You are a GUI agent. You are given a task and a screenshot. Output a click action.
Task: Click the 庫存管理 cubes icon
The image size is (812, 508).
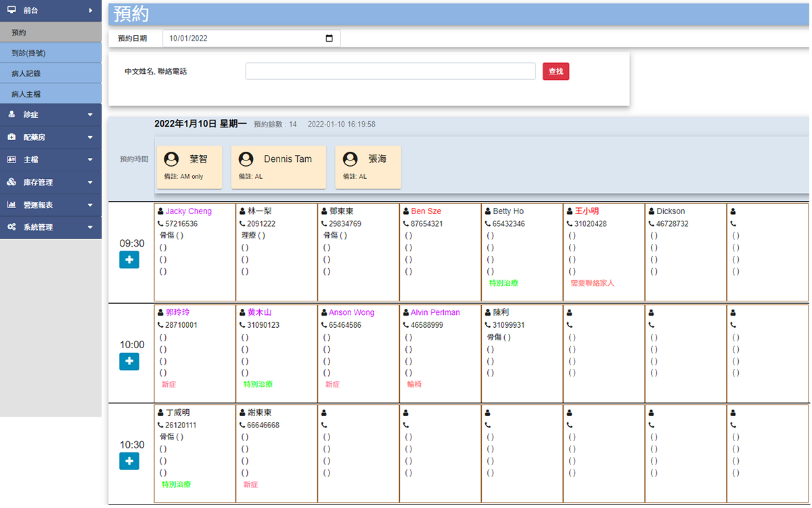coord(12,182)
